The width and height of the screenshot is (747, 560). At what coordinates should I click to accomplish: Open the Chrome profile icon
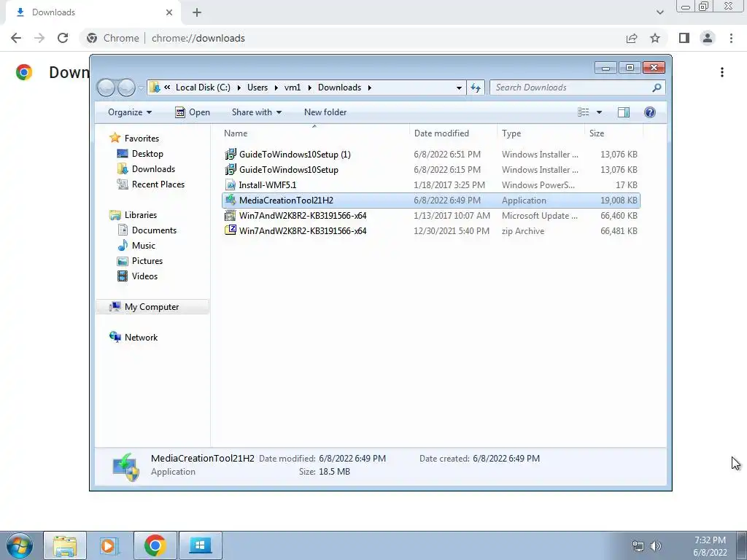708,38
